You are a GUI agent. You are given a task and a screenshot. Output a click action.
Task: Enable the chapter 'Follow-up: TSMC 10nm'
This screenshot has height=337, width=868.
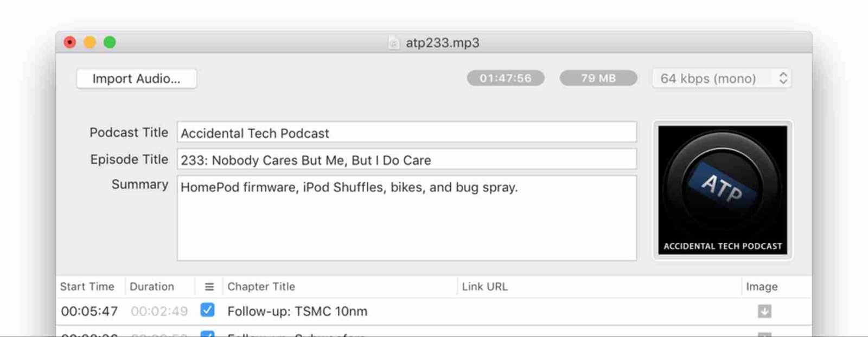click(207, 311)
